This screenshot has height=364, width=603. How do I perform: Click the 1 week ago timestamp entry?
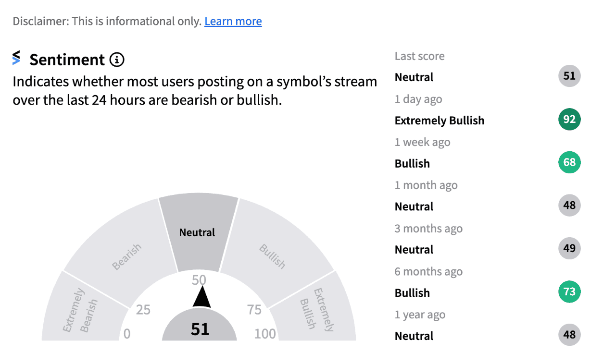point(422,142)
